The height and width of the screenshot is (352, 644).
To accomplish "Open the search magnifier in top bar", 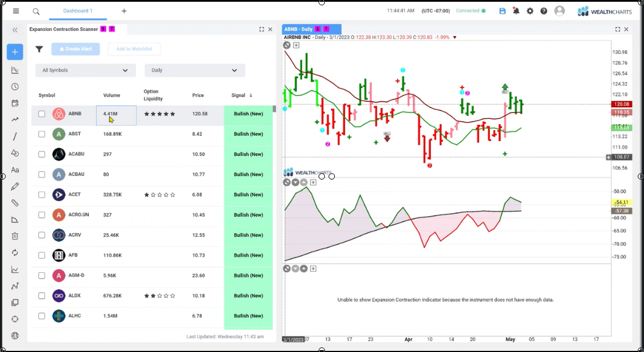I will click(x=36, y=12).
